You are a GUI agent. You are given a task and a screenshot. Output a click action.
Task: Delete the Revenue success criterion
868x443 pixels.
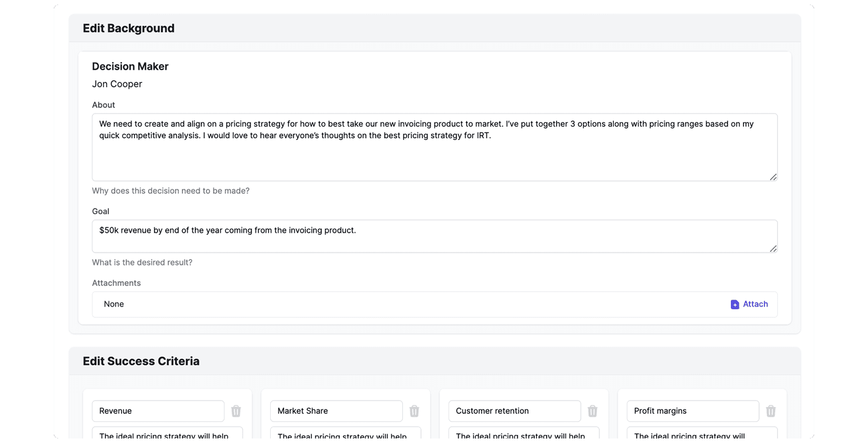point(236,411)
